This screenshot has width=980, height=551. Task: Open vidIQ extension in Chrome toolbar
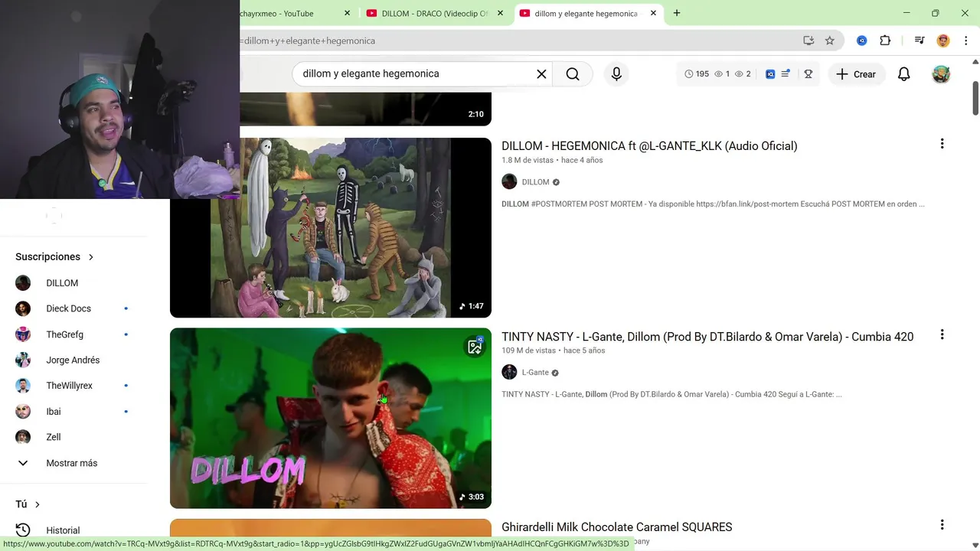861,41
